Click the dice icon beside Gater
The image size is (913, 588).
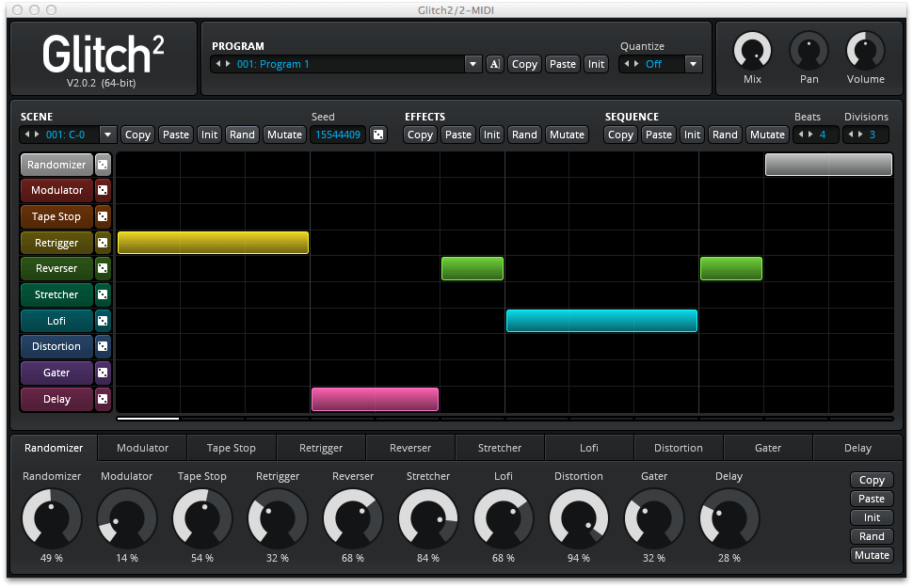pyautogui.click(x=103, y=373)
